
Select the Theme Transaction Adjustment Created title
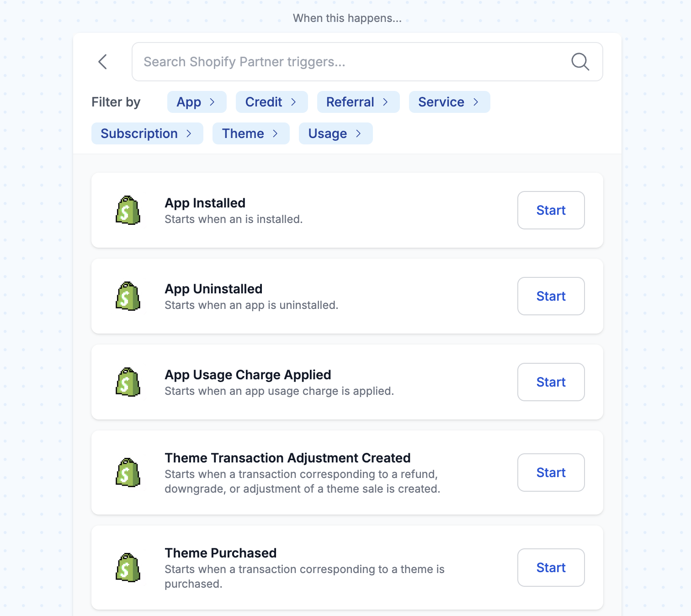(x=288, y=458)
